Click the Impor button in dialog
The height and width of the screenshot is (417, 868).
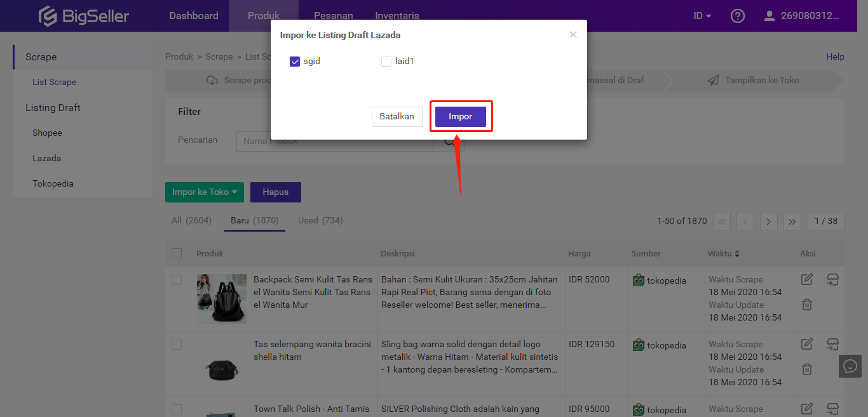(x=461, y=117)
